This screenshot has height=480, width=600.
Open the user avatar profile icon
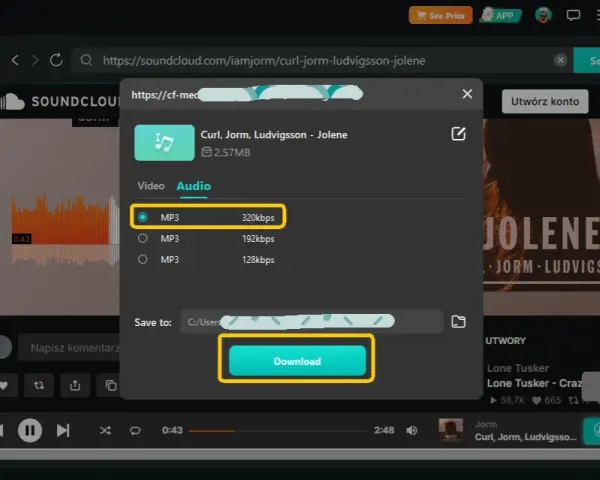pyautogui.click(x=543, y=15)
